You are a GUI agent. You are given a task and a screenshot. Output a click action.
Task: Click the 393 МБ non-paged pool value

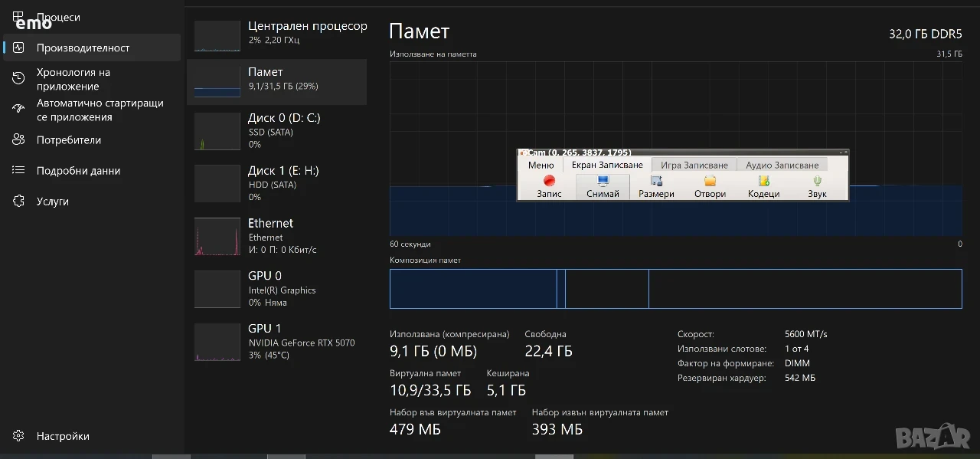[557, 429]
